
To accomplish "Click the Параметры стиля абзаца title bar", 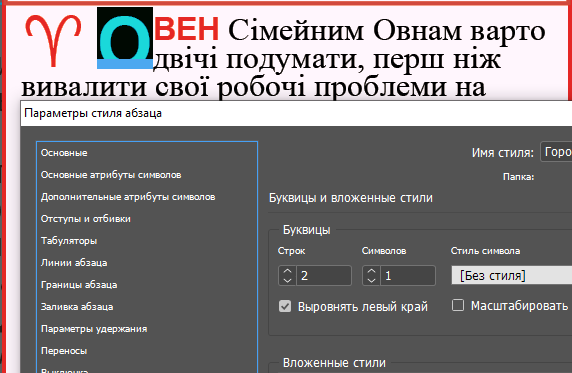I will click(296, 114).
